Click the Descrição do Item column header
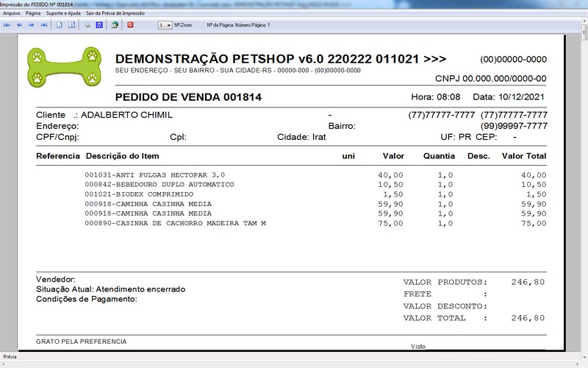The height and width of the screenshot is (368, 588). (x=122, y=156)
